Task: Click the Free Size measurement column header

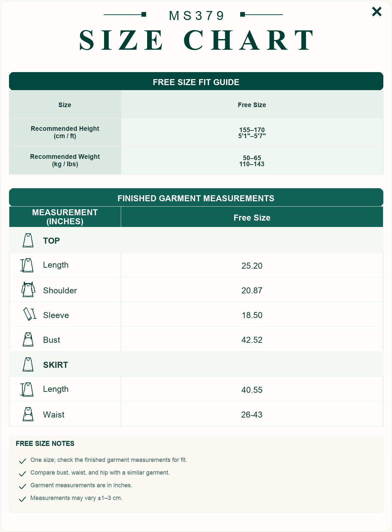Action: (252, 217)
